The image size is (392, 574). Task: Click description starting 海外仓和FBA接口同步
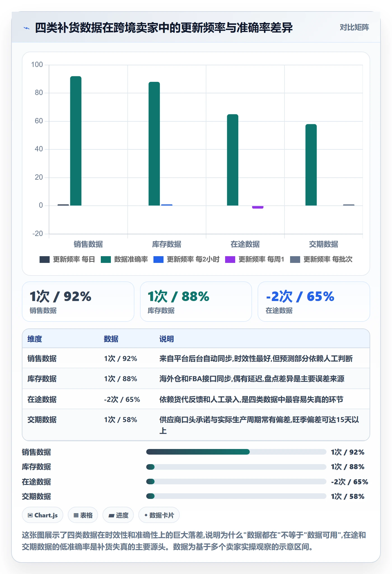pos(252,379)
